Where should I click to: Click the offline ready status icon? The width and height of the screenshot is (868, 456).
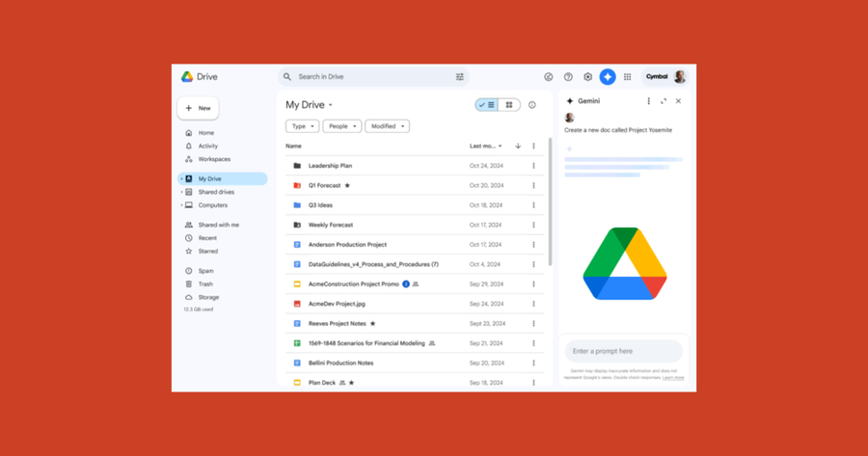[x=548, y=77]
